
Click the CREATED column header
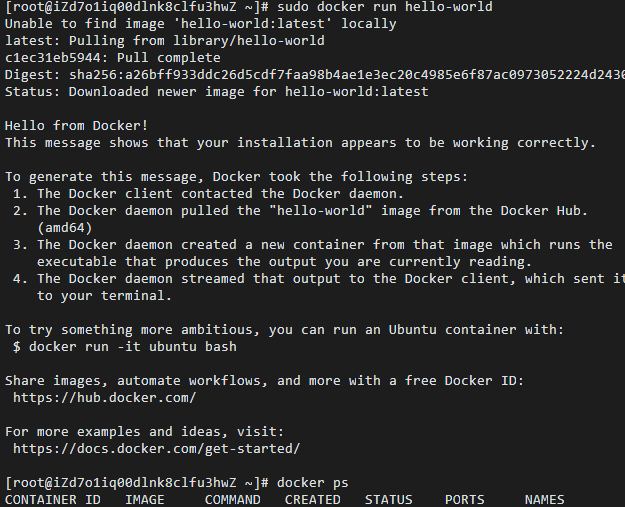click(x=313, y=500)
